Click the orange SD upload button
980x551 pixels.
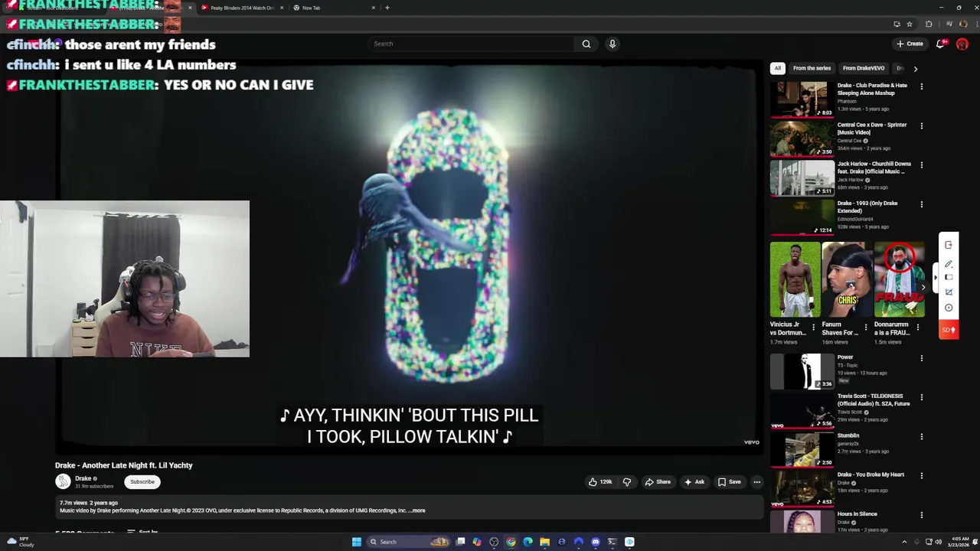(x=949, y=330)
